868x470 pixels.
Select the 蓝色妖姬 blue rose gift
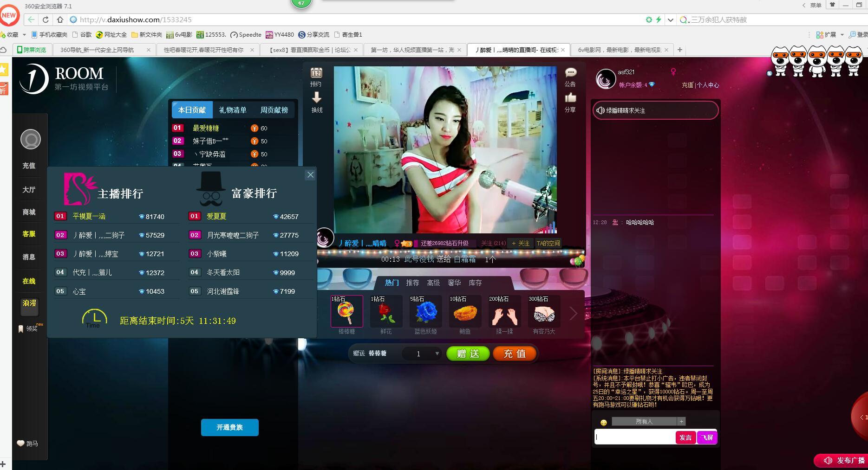click(426, 311)
